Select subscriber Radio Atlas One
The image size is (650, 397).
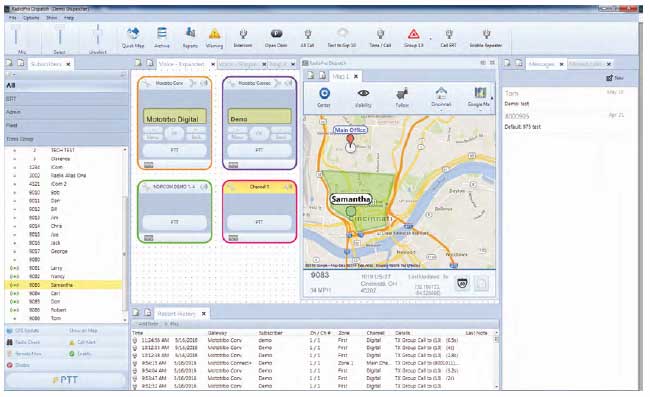(x=64, y=175)
